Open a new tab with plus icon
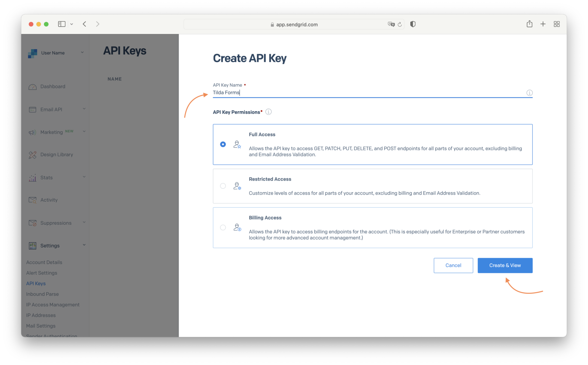 point(543,24)
